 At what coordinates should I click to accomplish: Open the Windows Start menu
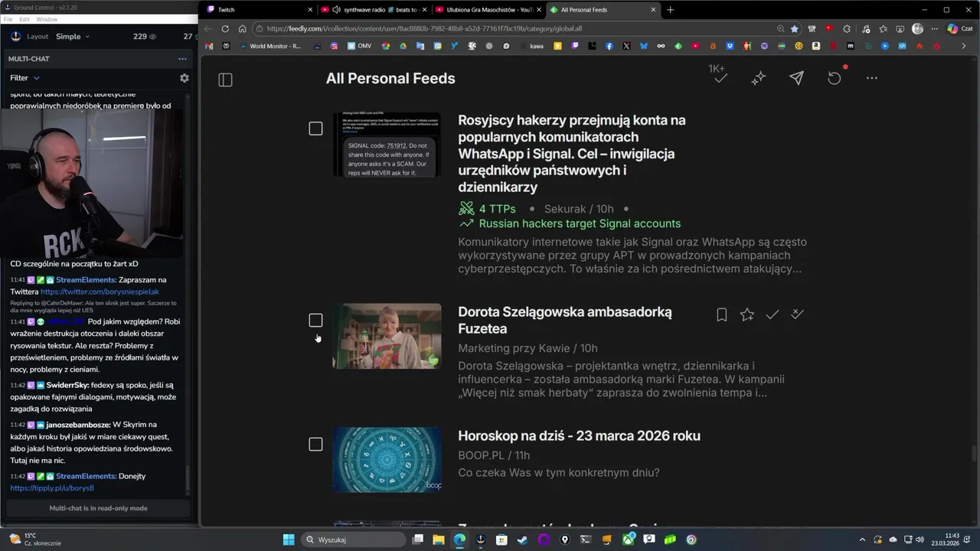289,540
